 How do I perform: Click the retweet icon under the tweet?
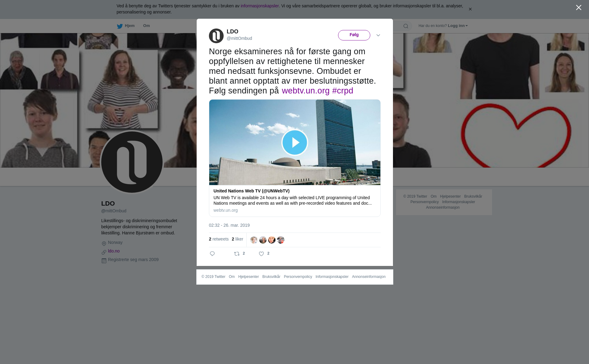237,254
